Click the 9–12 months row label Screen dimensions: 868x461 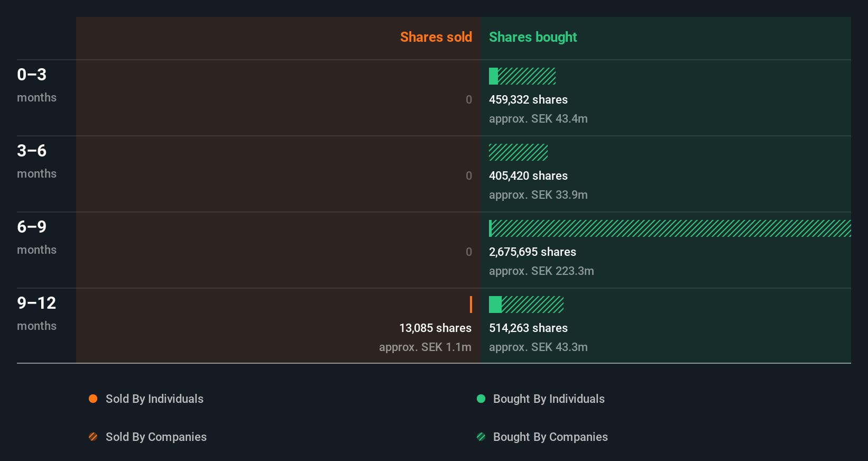(36, 313)
